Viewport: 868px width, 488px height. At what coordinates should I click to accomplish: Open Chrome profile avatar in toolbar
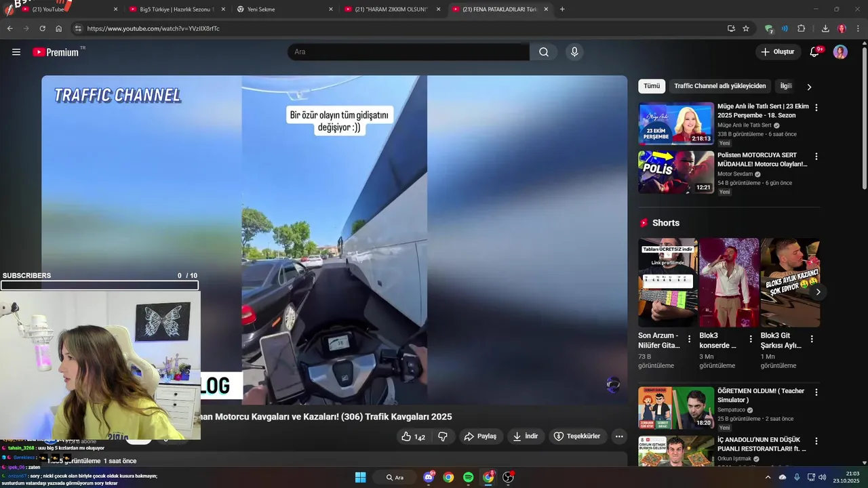click(x=842, y=28)
